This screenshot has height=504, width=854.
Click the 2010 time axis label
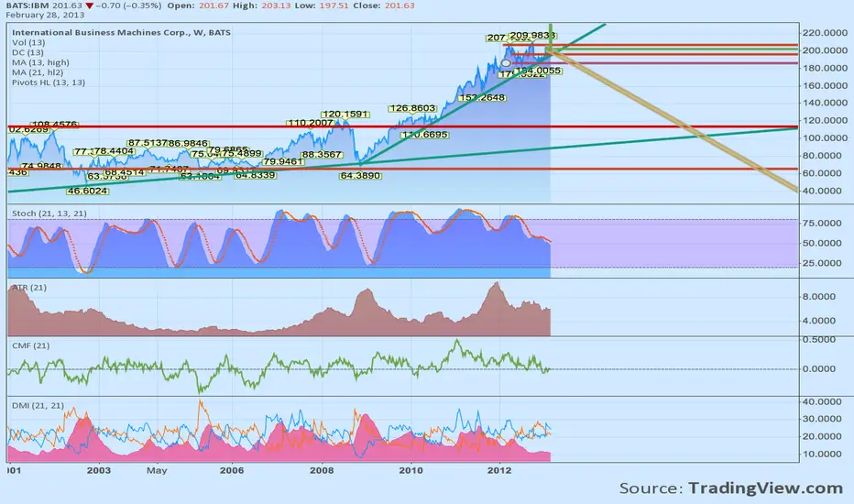411,470
